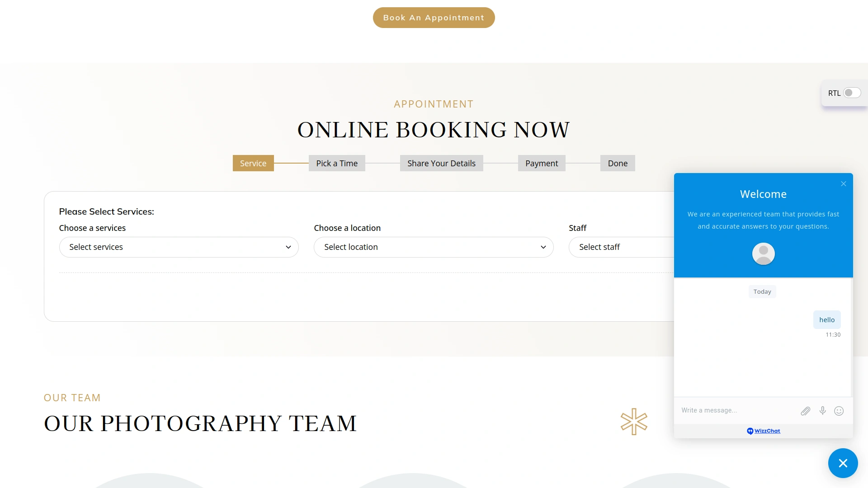Go to the Payment step
868x488 pixels.
(x=541, y=163)
